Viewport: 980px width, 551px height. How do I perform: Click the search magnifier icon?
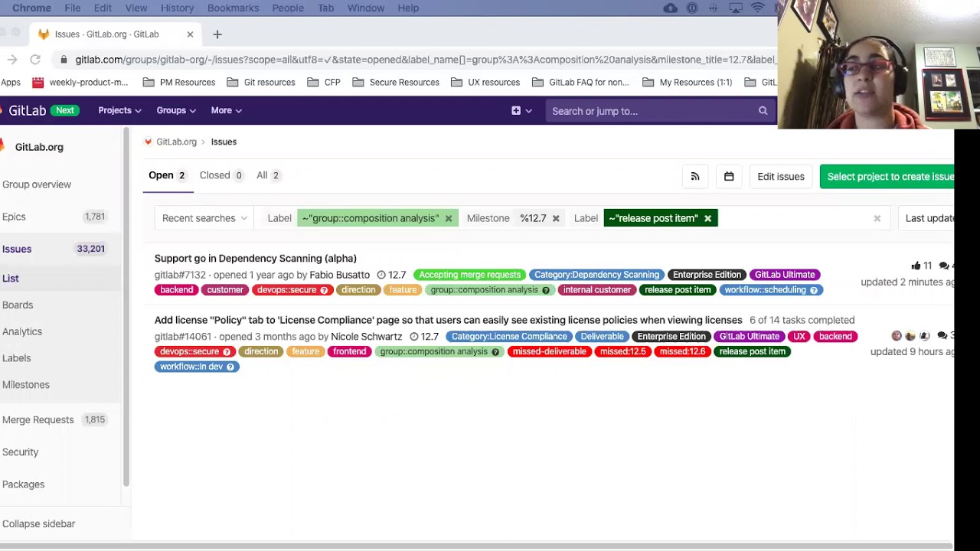pos(763,111)
